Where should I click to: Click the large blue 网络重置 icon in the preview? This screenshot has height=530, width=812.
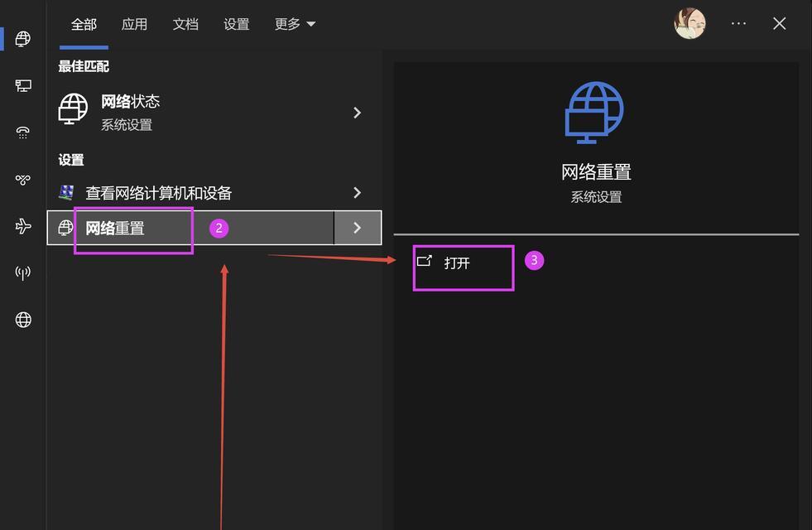click(594, 113)
